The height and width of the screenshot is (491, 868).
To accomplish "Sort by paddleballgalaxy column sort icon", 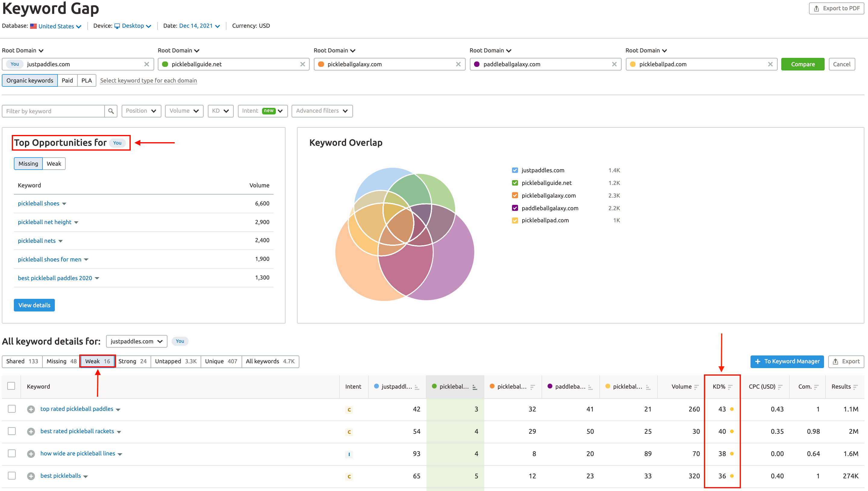I will [590, 387].
